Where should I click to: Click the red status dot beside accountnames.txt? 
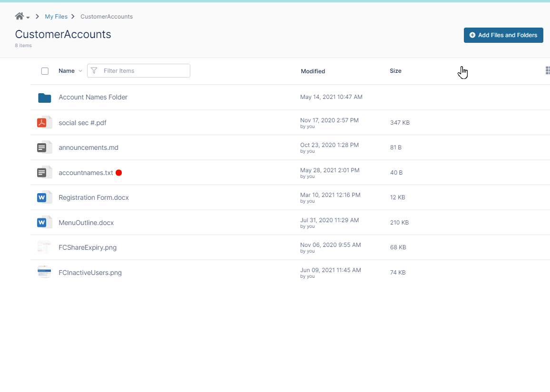click(118, 173)
